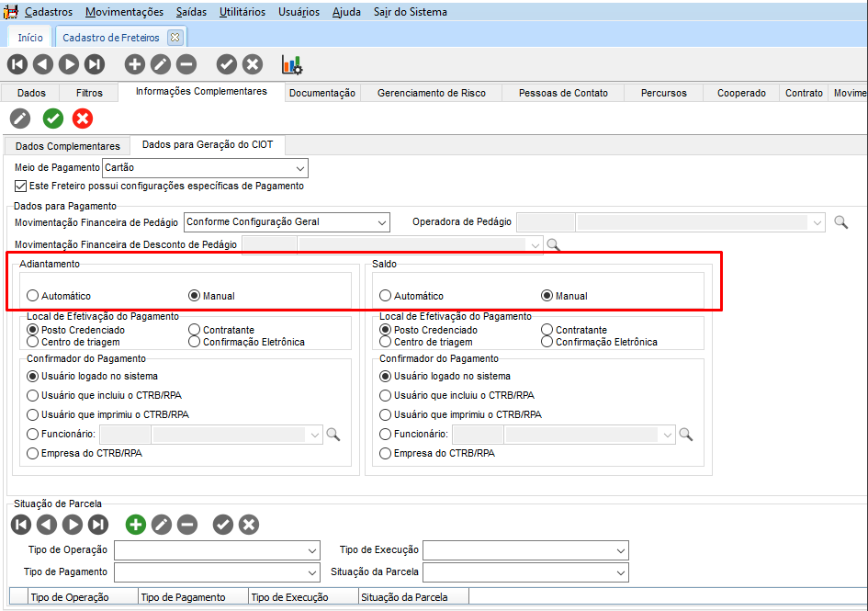Screen dimensions: 868x611
Task: Close the Cadastro de Freiteros tab
Action: (175, 38)
